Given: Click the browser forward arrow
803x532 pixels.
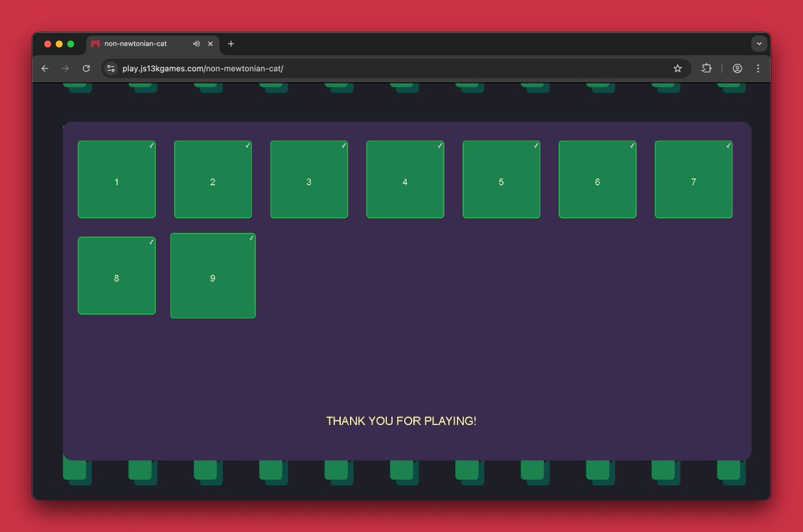Looking at the screenshot, I should pyautogui.click(x=66, y=68).
